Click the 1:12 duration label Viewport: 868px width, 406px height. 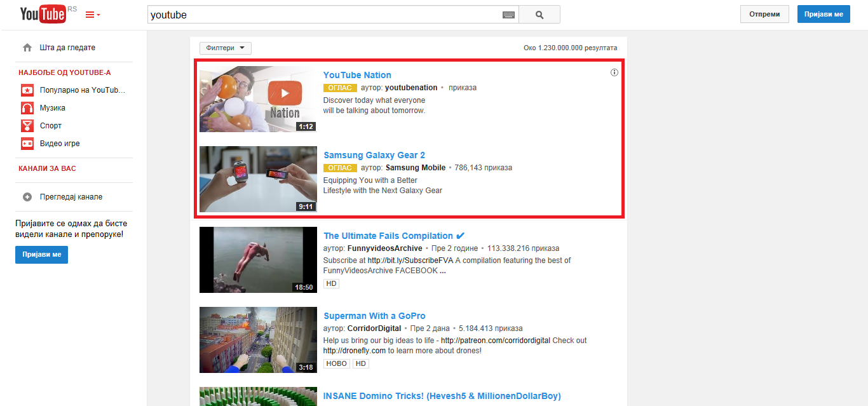pos(306,126)
